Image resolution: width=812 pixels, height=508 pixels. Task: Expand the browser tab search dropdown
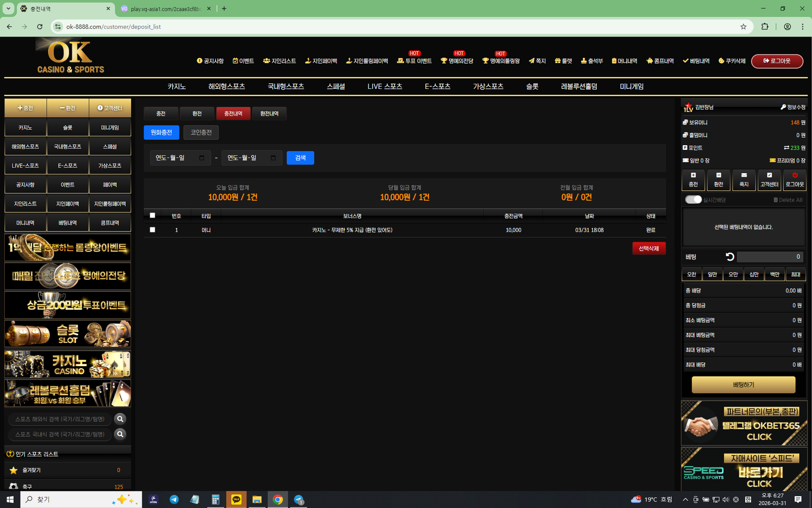tap(8, 9)
